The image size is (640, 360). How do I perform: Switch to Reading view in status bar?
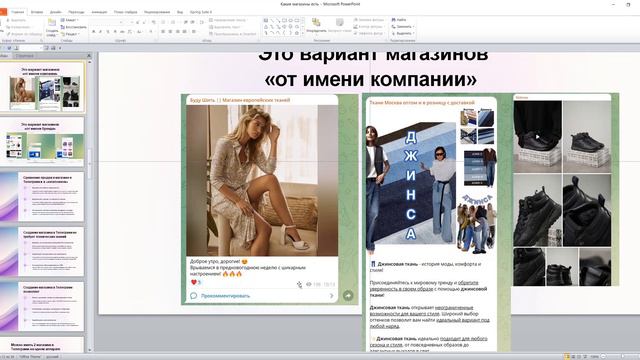[579, 357]
